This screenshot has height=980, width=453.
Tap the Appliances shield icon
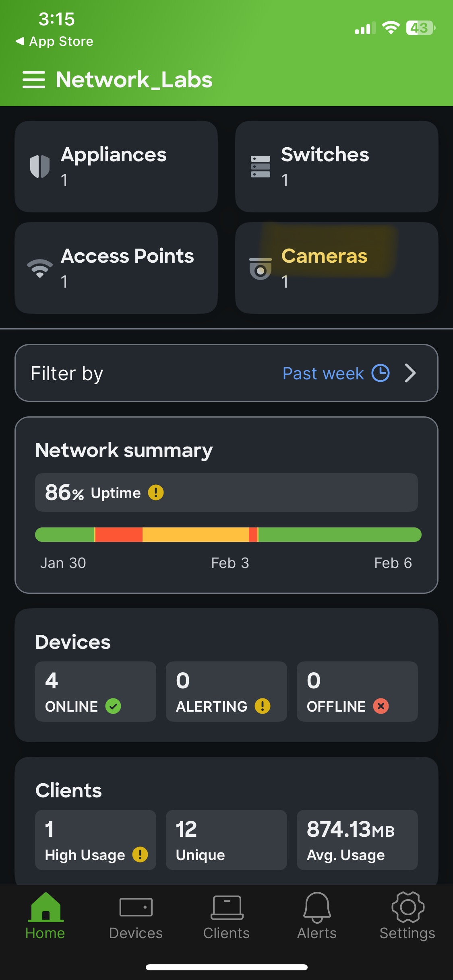pyautogui.click(x=40, y=167)
